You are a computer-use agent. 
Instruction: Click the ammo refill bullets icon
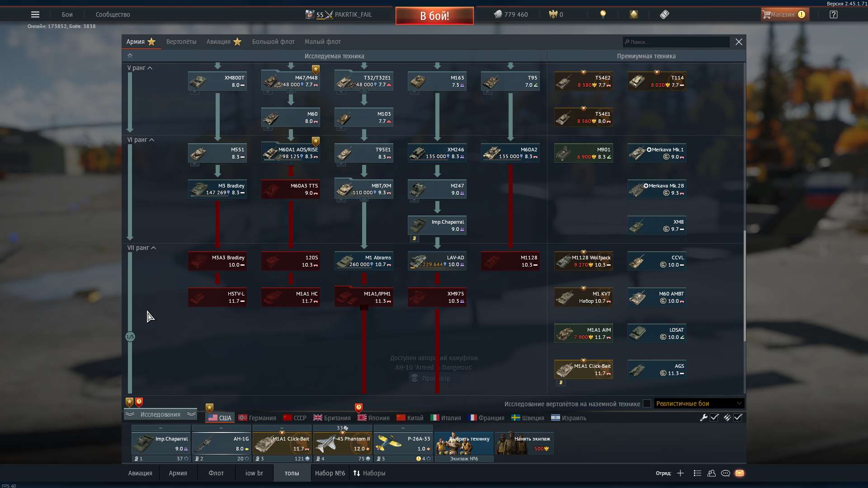click(x=727, y=418)
